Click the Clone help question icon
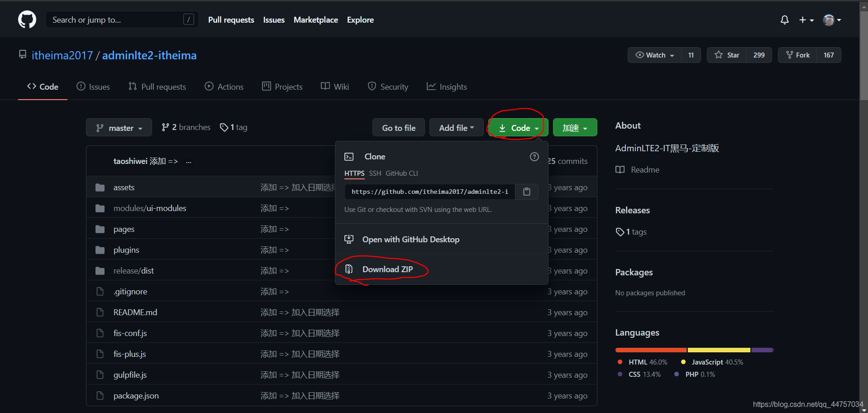The height and width of the screenshot is (413, 868). point(534,157)
